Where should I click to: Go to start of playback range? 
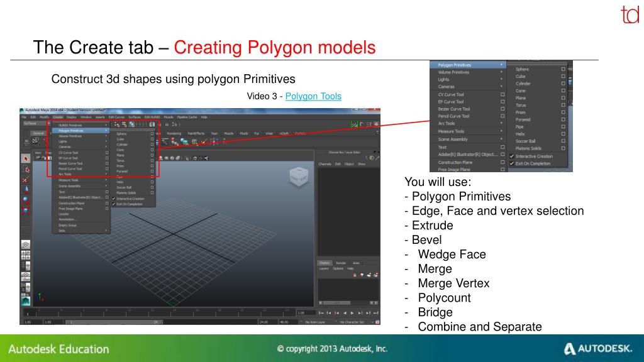(321, 313)
